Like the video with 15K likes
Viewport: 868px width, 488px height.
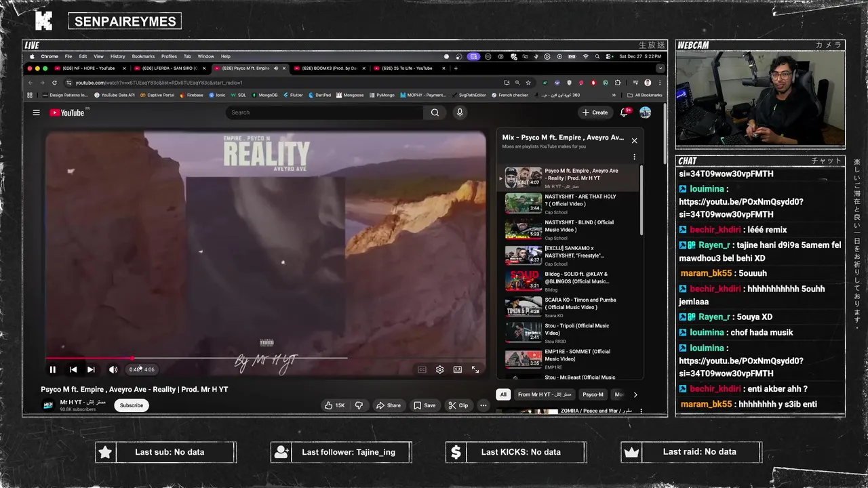[334, 405]
